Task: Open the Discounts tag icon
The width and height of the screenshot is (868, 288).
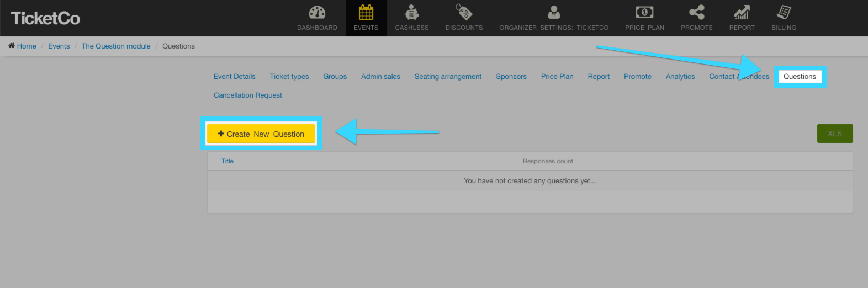Action: click(464, 12)
